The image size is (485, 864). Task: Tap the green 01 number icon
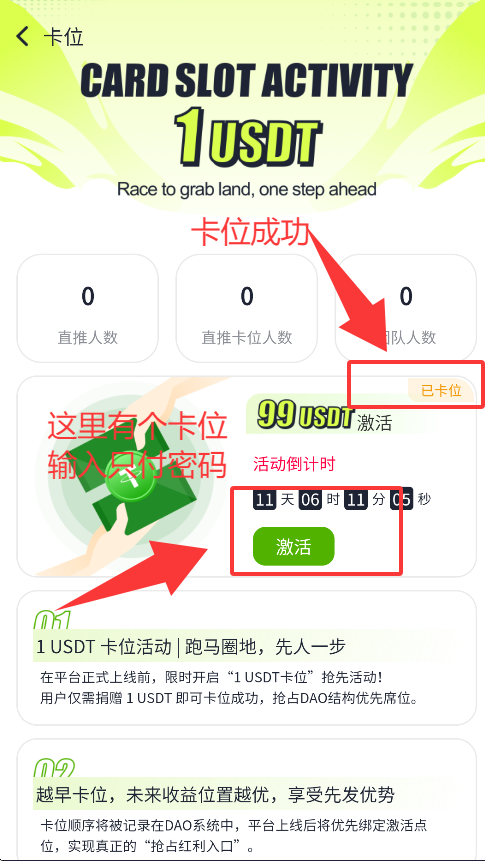52,620
